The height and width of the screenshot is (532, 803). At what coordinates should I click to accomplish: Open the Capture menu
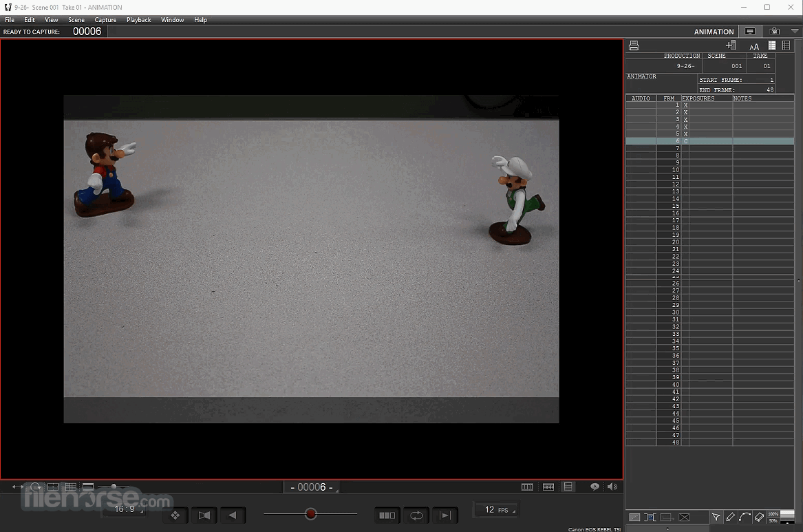click(x=105, y=20)
